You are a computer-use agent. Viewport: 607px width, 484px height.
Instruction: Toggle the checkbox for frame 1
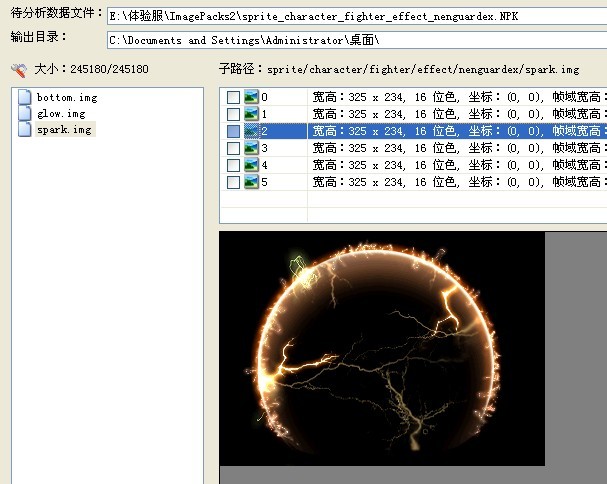(233, 114)
